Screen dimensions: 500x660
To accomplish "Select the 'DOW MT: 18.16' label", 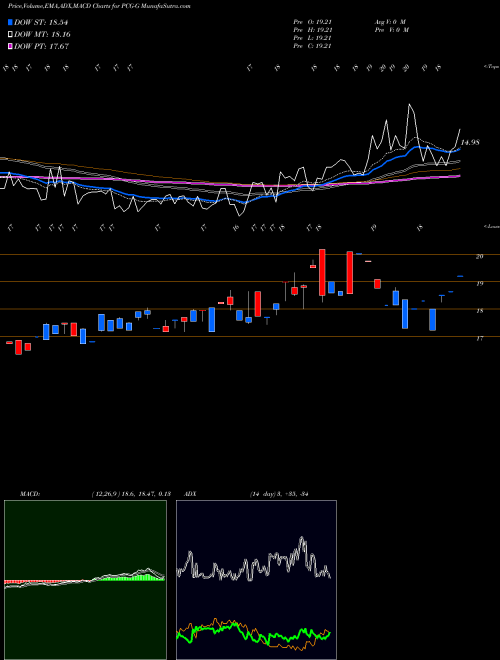I will pyautogui.click(x=42, y=35).
